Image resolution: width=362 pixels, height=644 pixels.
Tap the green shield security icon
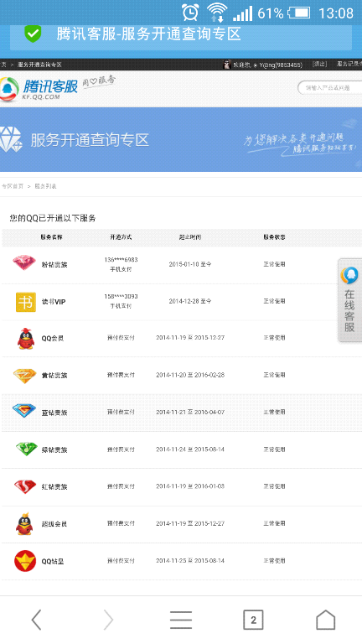[33, 34]
